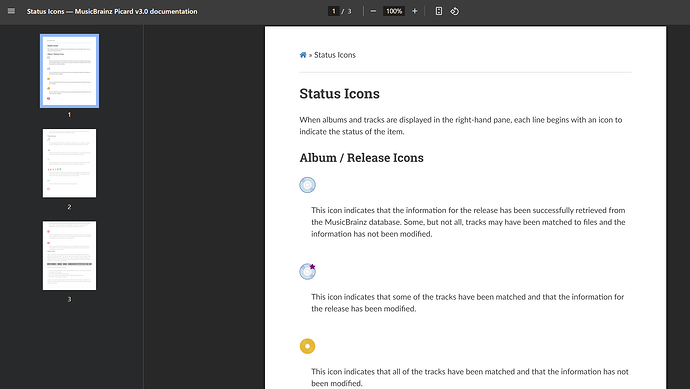Click paragraph starting 'When albums and tracks'
The width and height of the screenshot is (690, 389).
pos(461,125)
